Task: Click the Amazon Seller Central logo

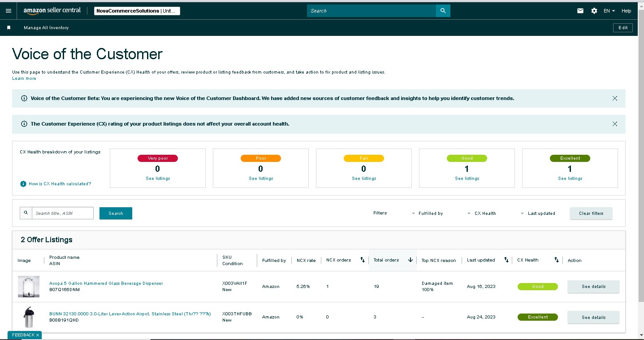Action: (52, 10)
